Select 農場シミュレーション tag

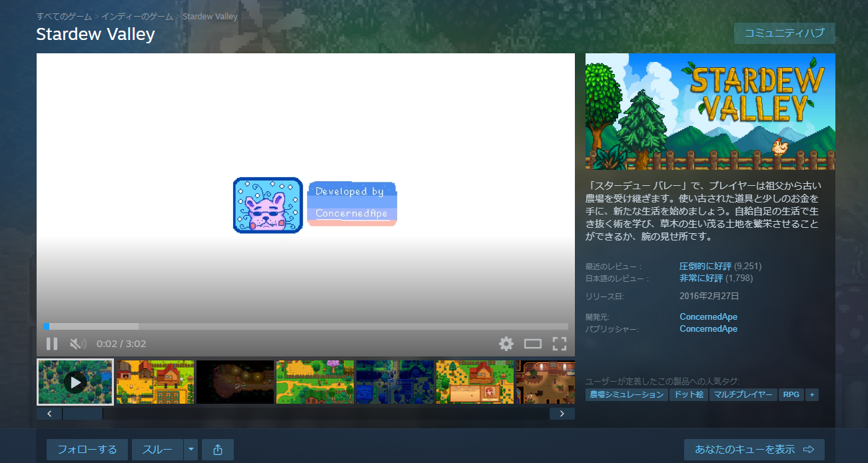pyautogui.click(x=627, y=394)
